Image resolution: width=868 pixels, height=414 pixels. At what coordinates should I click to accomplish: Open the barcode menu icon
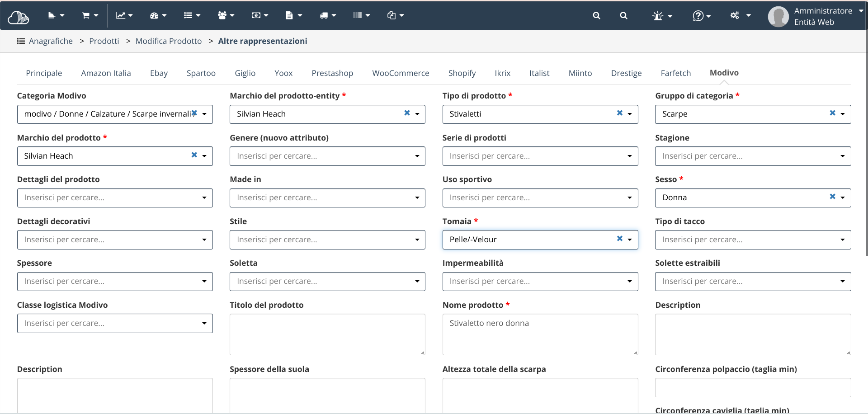362,15
